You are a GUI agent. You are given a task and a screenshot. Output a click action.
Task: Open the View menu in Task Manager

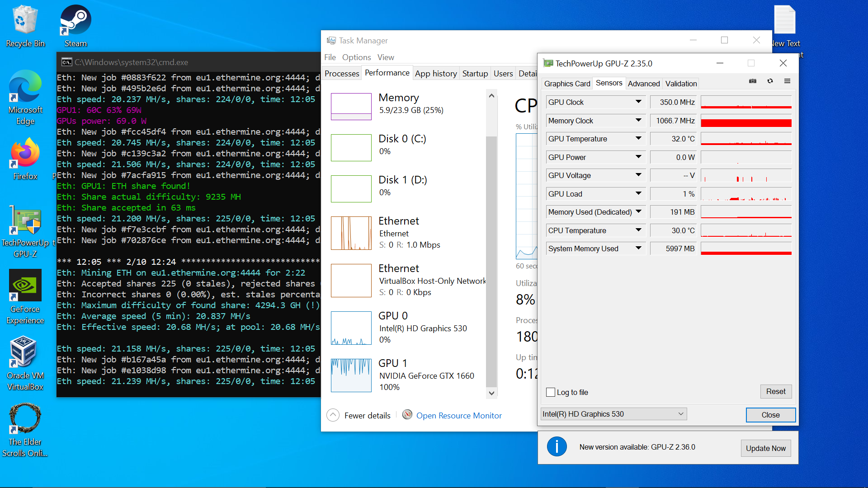coord(386,57)
